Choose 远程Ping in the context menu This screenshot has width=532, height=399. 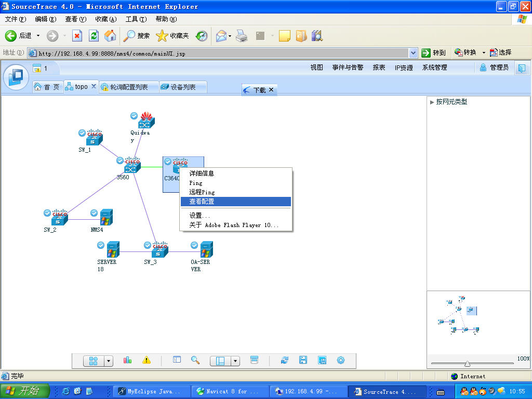235,192
